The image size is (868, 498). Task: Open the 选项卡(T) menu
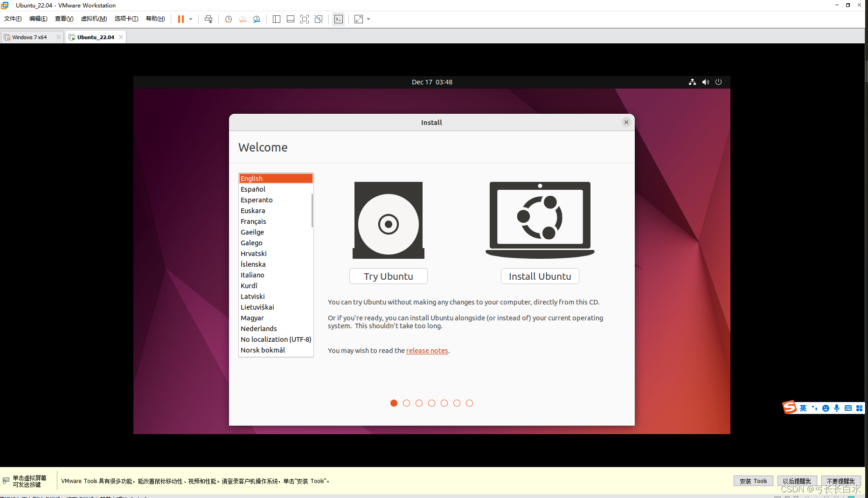(126, 19)
